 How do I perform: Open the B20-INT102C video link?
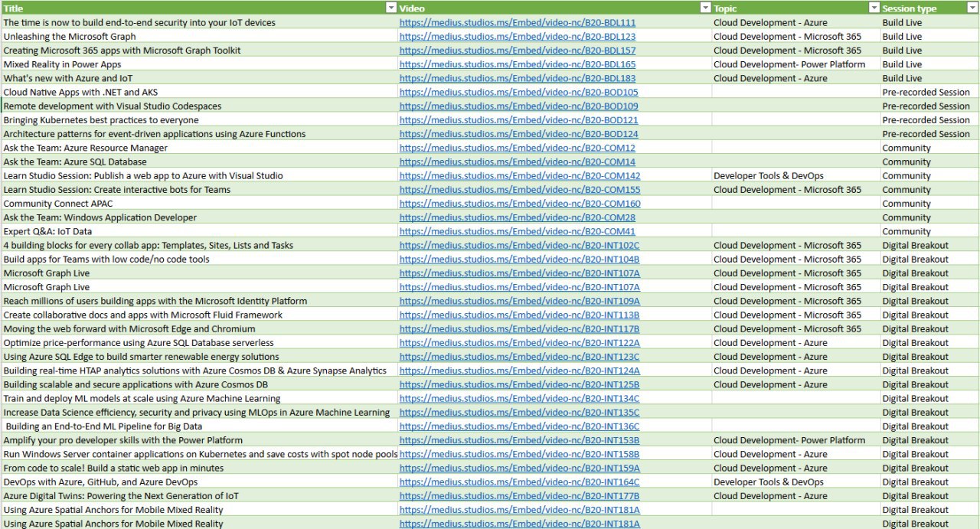(x=519, y=246)
